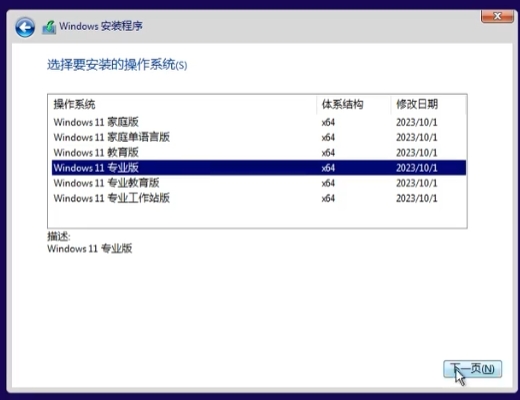The height and width of the screenshot is (400, 520).
Task: Click the Windows 安装程序 title text
Action: click(x=101, y=26)
